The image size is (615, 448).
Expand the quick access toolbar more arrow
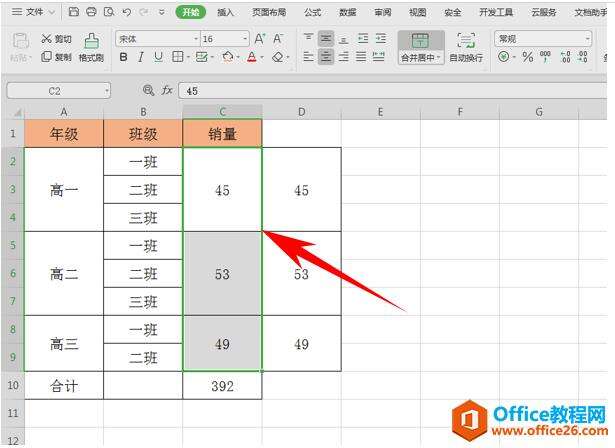(x=161, y=13)
